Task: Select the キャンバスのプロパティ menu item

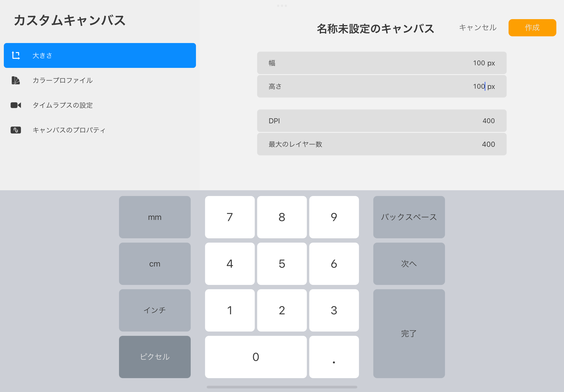Action: point(69,130)
